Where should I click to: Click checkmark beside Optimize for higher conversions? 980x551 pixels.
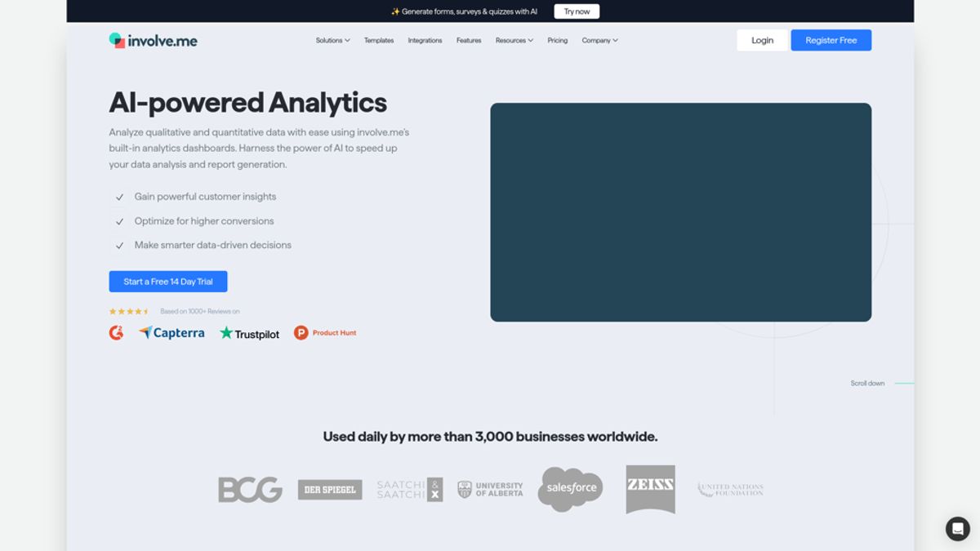click(119, 221)
